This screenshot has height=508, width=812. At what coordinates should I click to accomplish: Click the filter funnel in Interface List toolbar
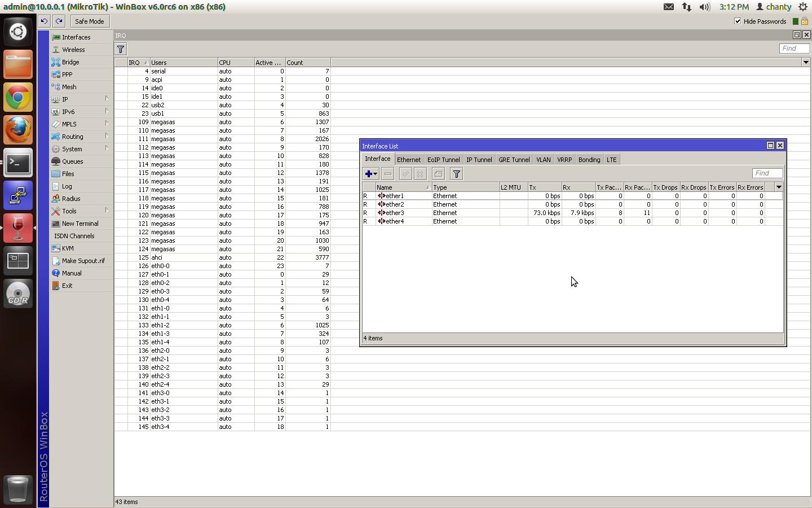click(x=456, y=174)
